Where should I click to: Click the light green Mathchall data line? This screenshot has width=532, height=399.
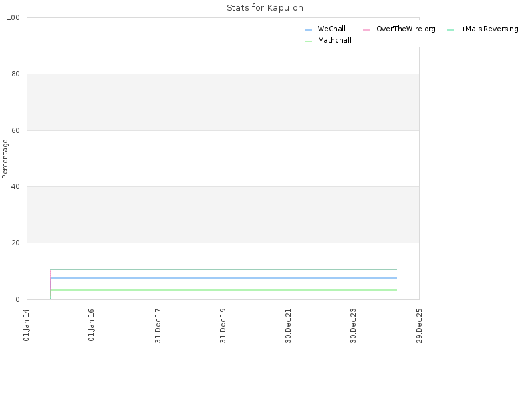[224, 290]
